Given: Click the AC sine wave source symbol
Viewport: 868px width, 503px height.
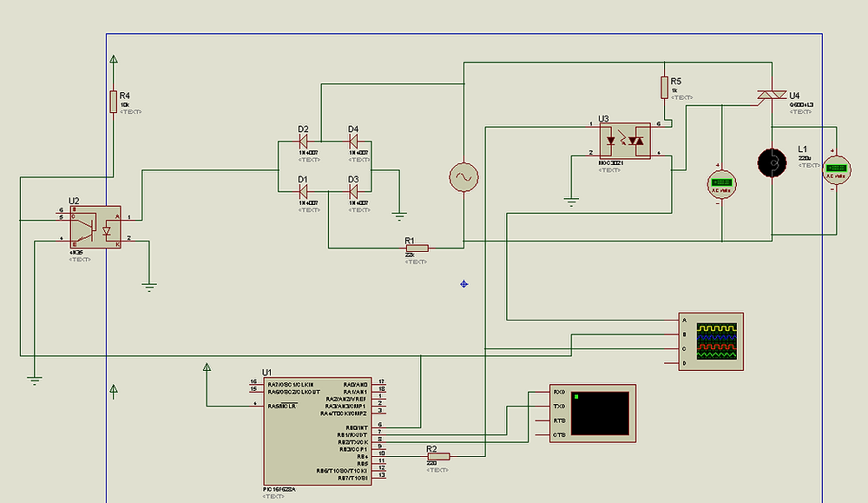Looking at the screenshot, I should [x=462, y=175].
